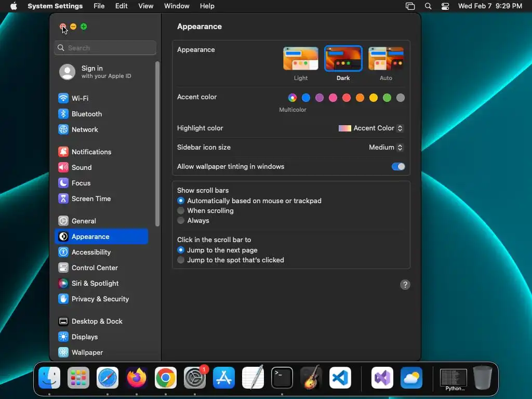Open Firefox from the Dock
The width and height of the screenshot is (532, 399).
137,378
